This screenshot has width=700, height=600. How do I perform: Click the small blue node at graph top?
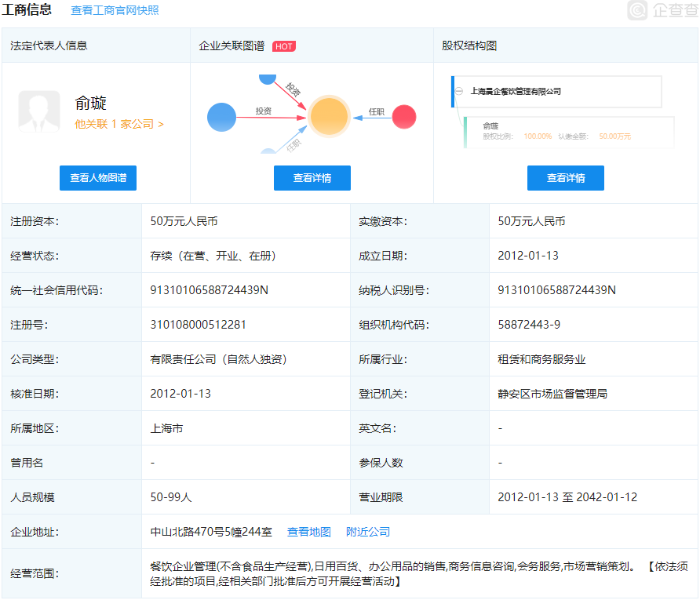267,78
